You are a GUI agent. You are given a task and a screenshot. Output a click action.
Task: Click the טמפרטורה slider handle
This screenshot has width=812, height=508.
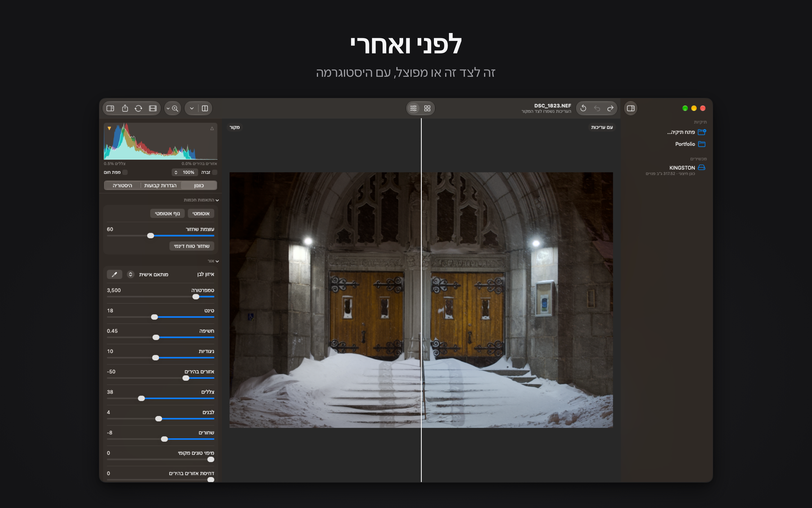pyautogui.click(x=196, y=297)
